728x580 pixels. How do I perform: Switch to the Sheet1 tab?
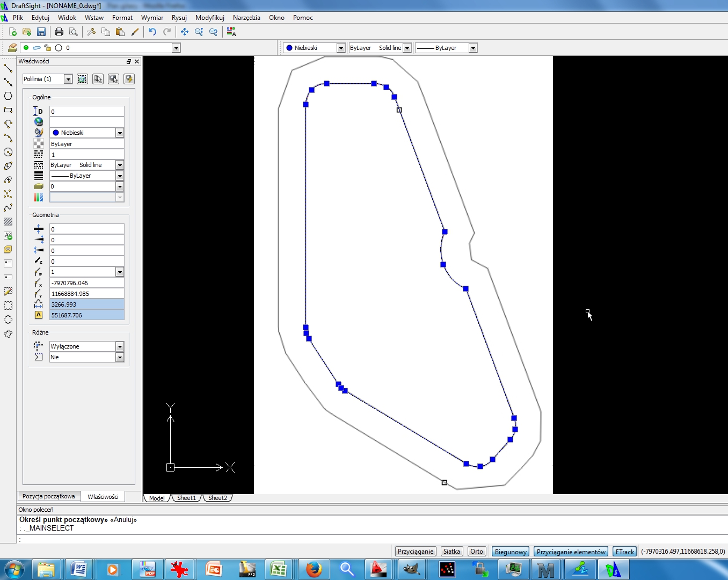pos(186,498)
